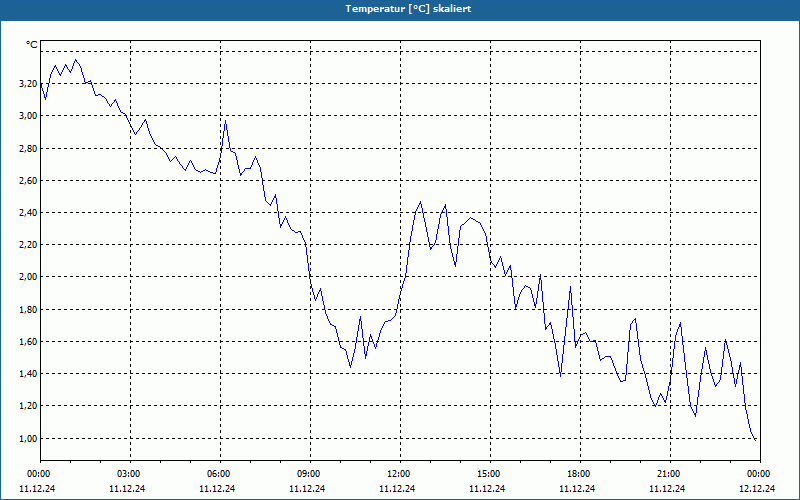Click the 15:00 time label
Screen dimensions: 800x500
click(490, 474)
